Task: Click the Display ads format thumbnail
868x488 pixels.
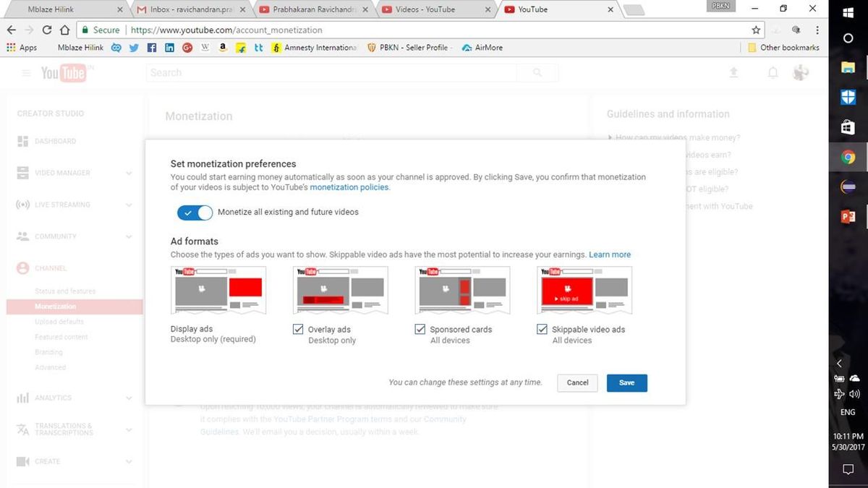Action: tap(218, 291)
